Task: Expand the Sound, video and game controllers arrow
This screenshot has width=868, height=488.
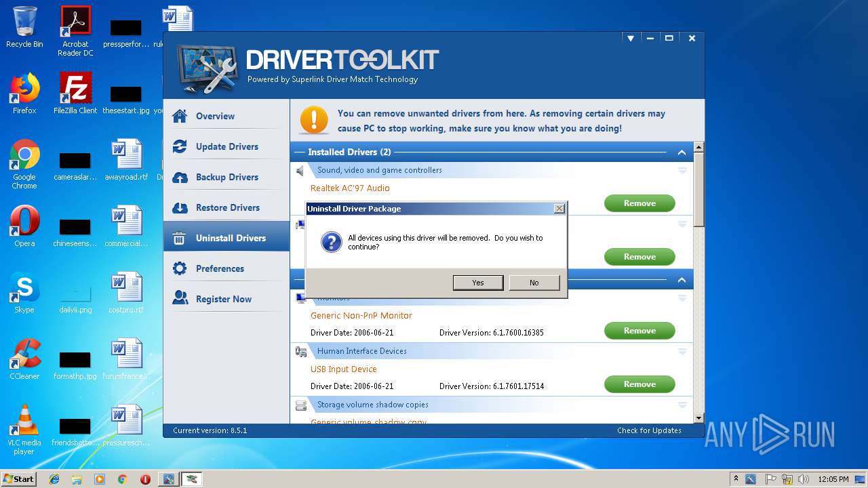Action: [x=683, y=171]
